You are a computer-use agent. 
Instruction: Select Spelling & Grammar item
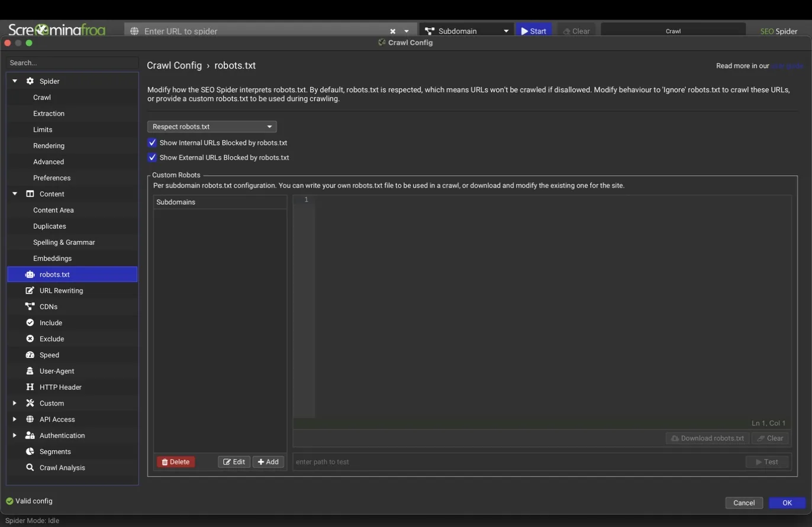(x=64, y=243)
